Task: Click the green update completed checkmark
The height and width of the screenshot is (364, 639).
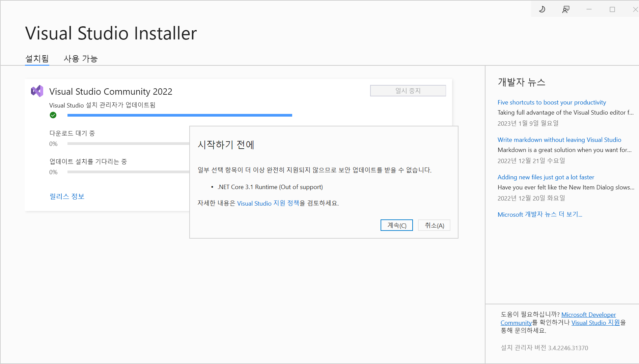Action: click(x=53, y=115)
